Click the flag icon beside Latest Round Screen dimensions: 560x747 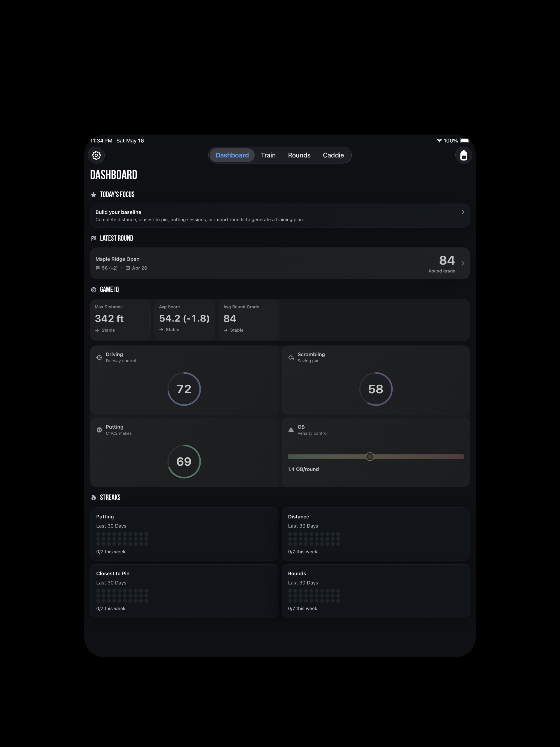tap(94, 238)
